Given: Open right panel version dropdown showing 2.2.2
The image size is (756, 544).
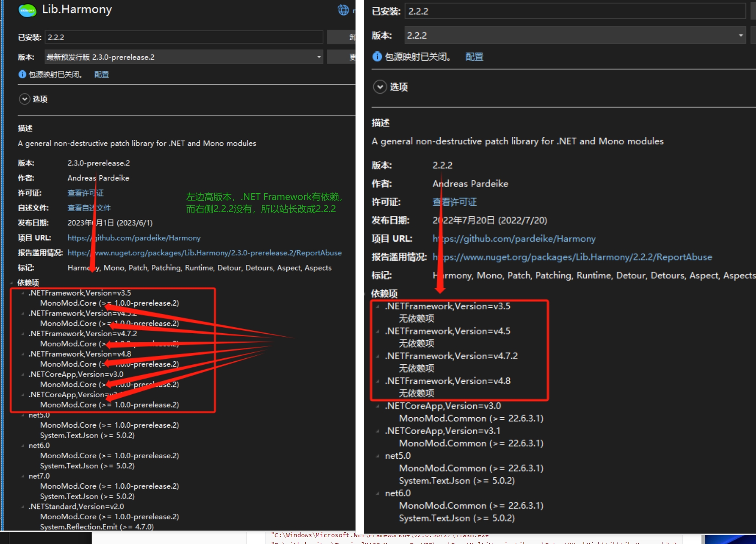Looking at the screenshot, I should [x=575, y=35].
